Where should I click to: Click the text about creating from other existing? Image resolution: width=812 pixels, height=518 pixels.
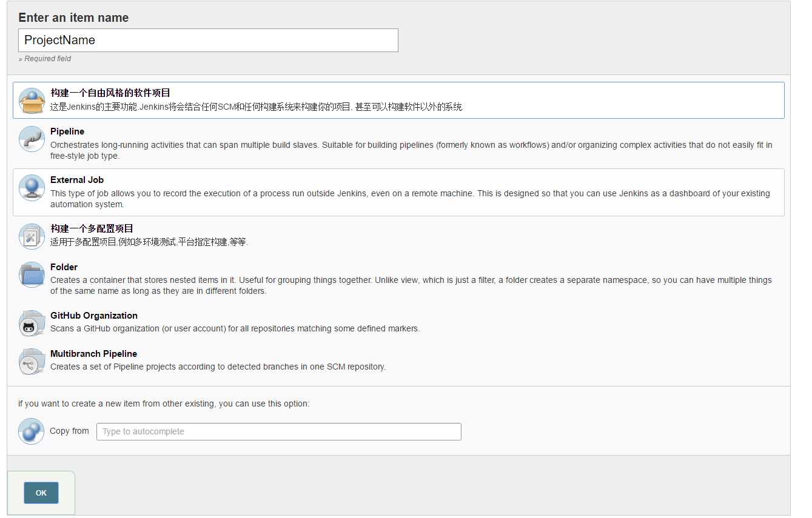[164, 403]
